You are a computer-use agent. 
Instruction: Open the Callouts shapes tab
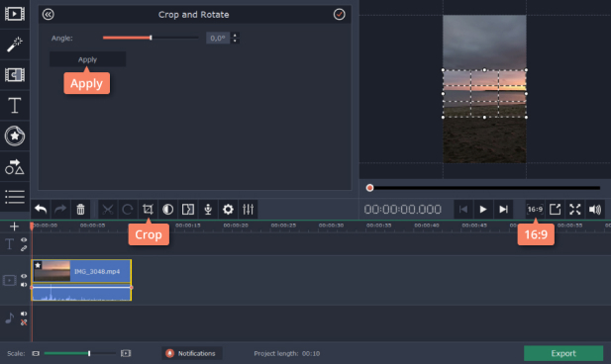coord(15,166)
